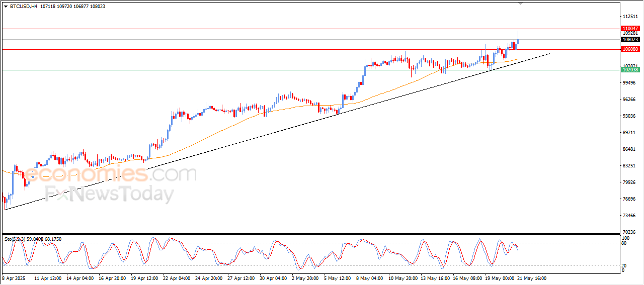Click the 8 Apr 2025 date label
This screenshot has width=644, height=285.
pos(15,277)
